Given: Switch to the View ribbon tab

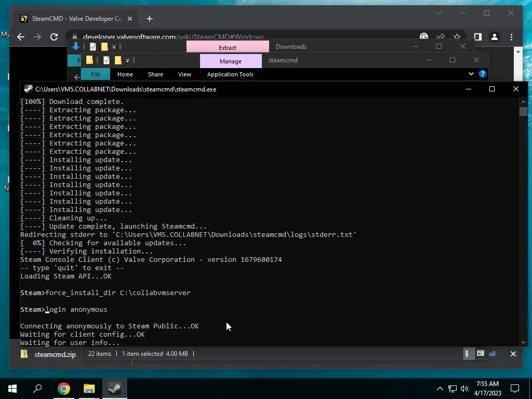Looking at the screenshot, I should (x=184, y=74).
